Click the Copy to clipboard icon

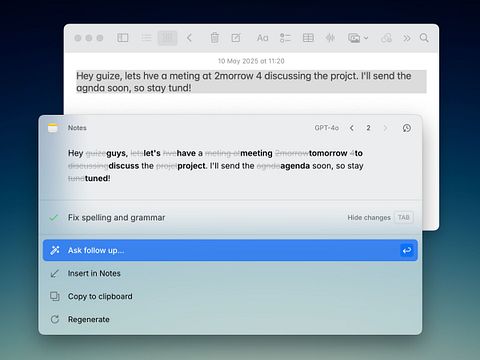(55, 296)
